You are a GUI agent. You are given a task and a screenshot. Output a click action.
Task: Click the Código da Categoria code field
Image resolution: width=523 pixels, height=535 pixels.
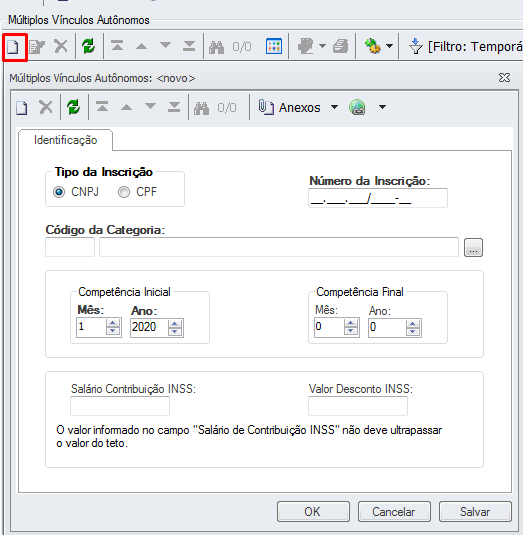(x=70, y=247)
